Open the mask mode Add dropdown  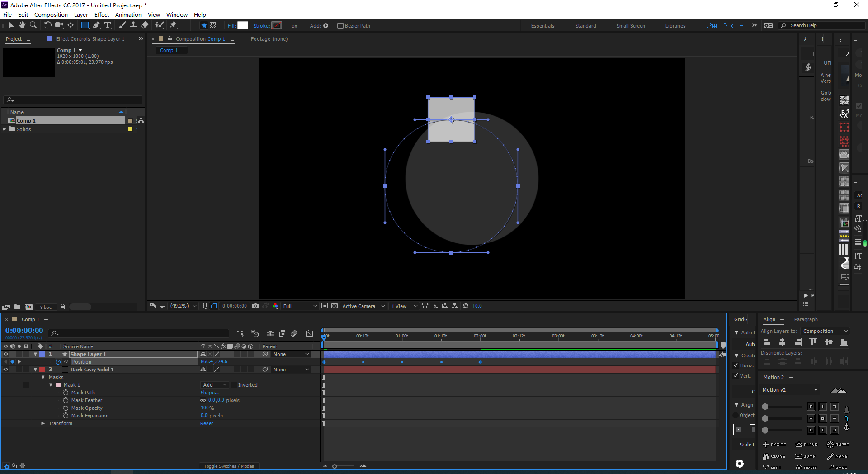[x=214, y=385]
